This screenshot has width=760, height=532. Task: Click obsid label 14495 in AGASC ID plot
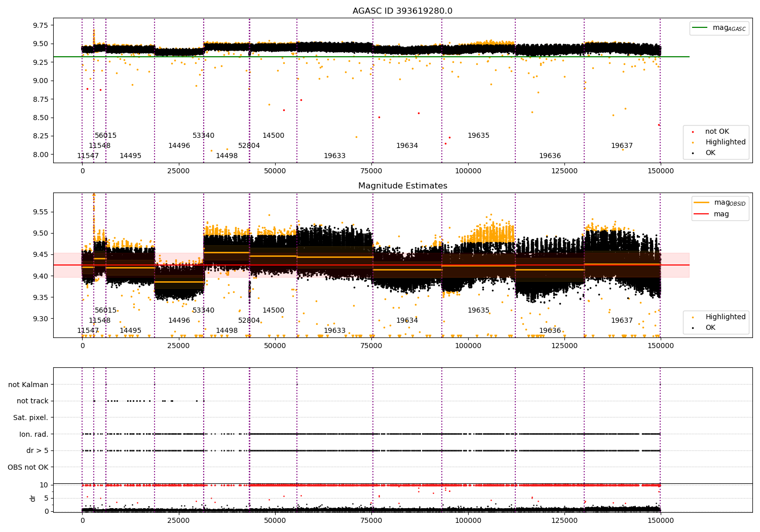pos(131,156)
